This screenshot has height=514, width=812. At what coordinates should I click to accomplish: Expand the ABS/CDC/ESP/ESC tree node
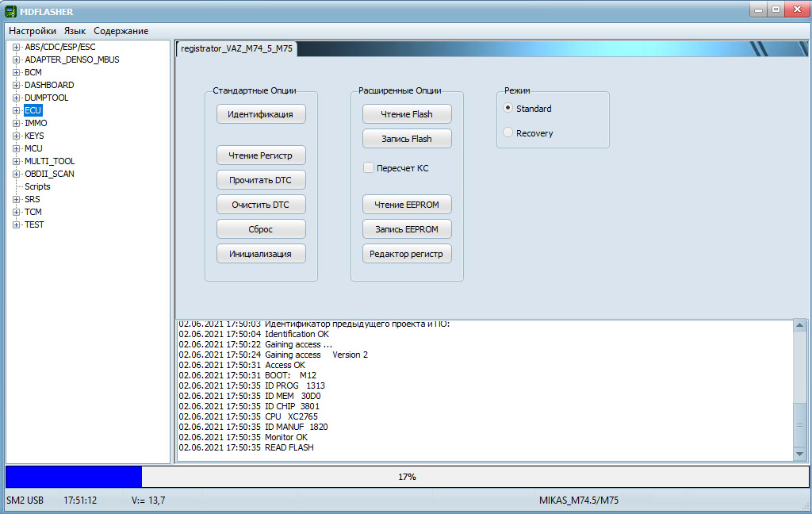tap(16, 47)
